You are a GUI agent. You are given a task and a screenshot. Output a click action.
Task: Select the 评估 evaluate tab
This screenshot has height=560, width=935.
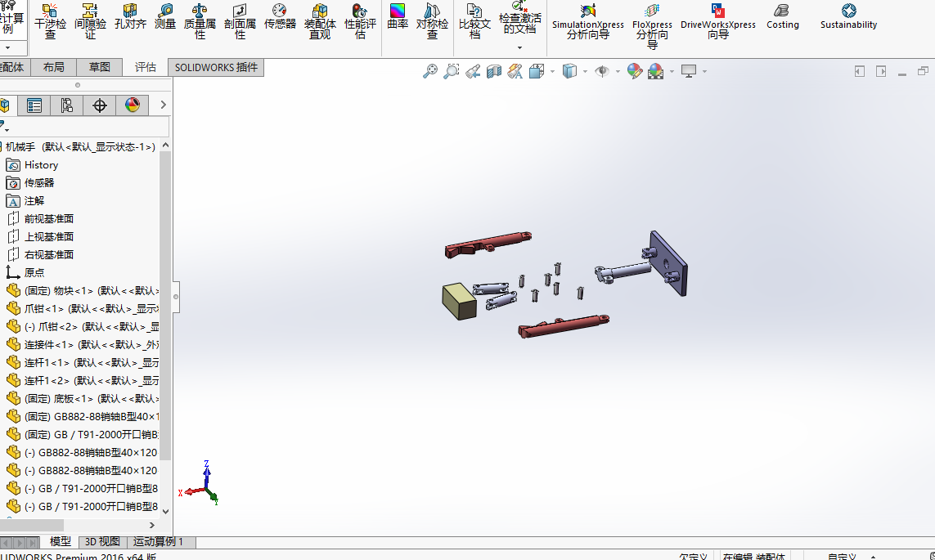[x=145, y=67]
